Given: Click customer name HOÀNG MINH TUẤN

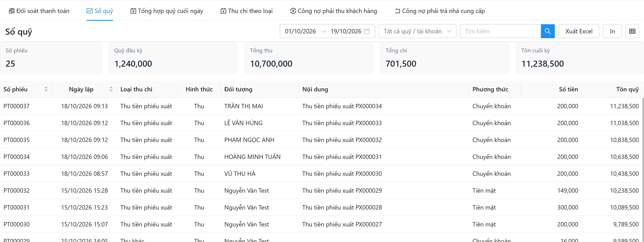Looking at the screenshot, I should [252, 157].
